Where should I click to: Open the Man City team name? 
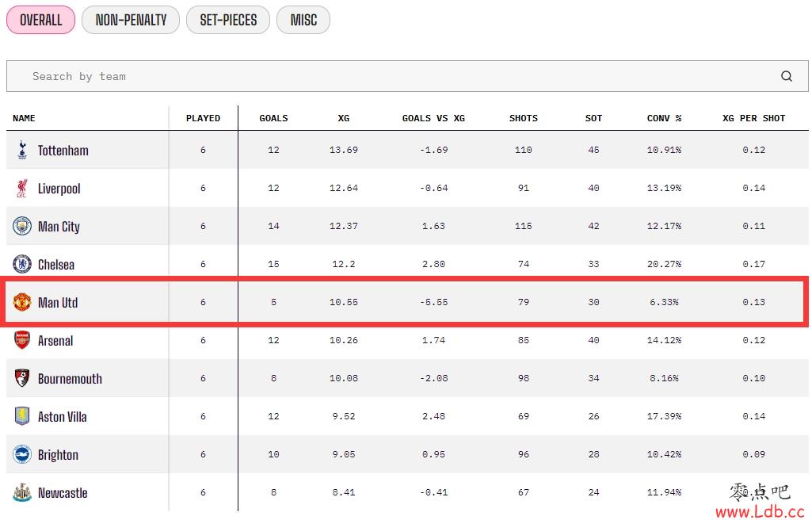59,227
